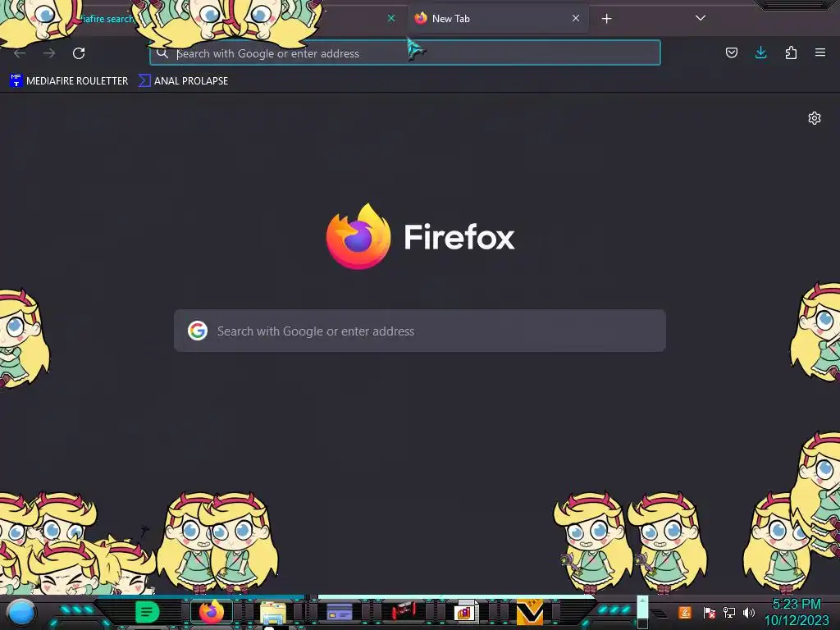This screenshot has width=840, height=630.
Task: Close the mediafire search tab
Action: click(x=391, y=18)
